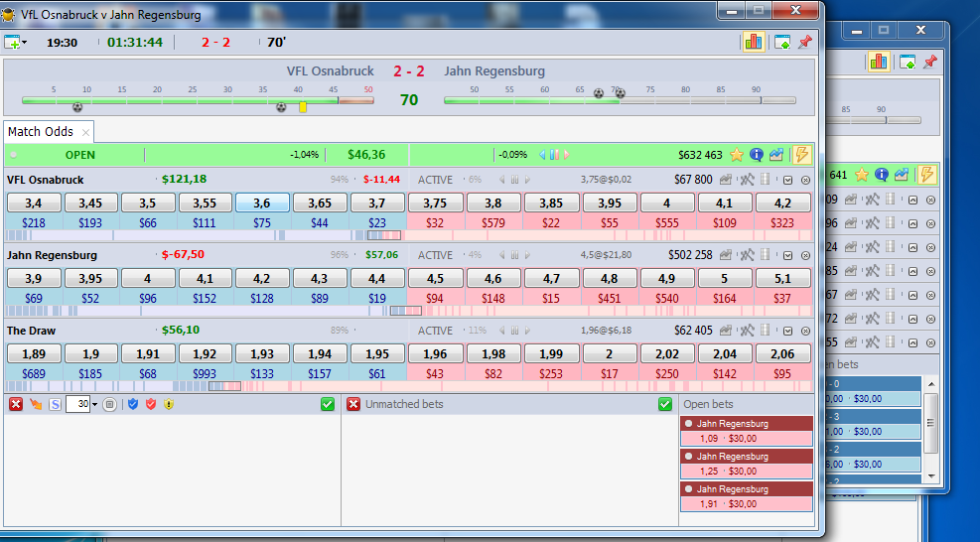Viewport: 980px width, 542px height.
Task: Close The Draw runner row with circle-x
Action: [805, 332]
